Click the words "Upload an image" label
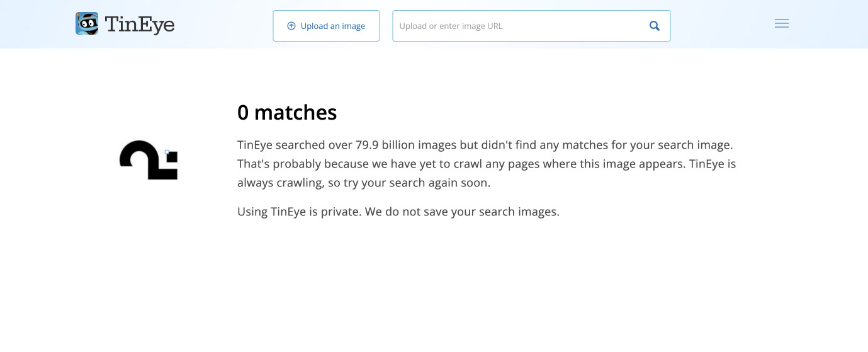 [333, 26]
